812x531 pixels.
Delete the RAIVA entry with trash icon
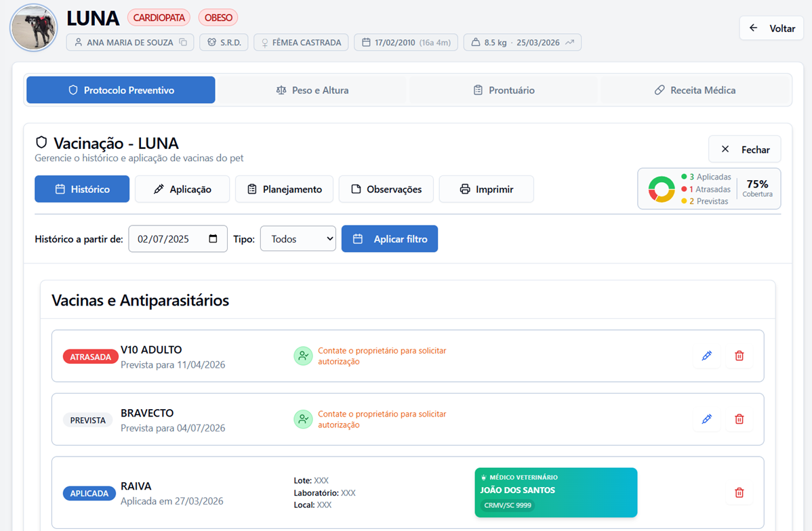tap(739, 492)
